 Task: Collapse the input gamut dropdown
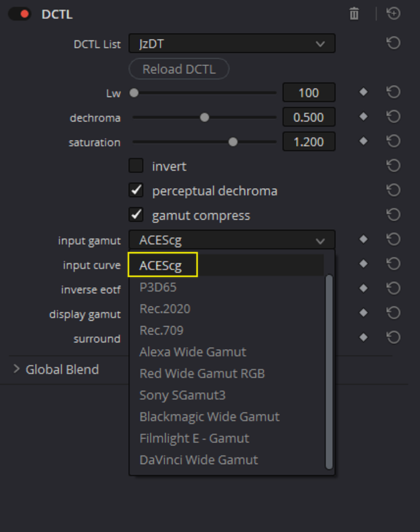pyautogui.click(x=232, y=240)
